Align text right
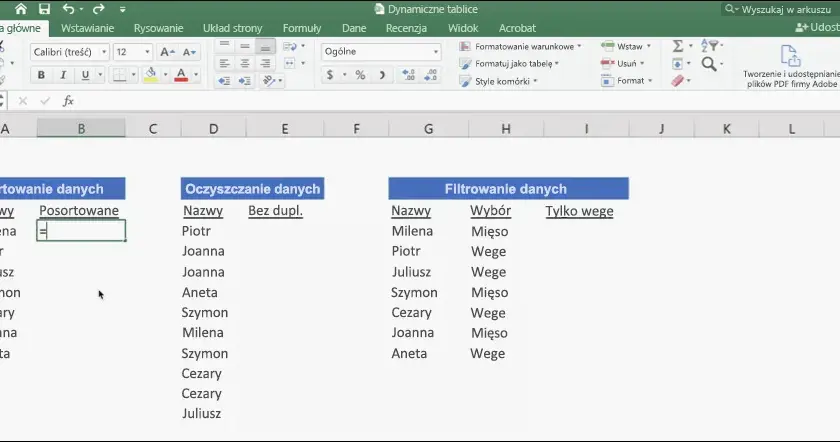 click(x=265, y=64)
